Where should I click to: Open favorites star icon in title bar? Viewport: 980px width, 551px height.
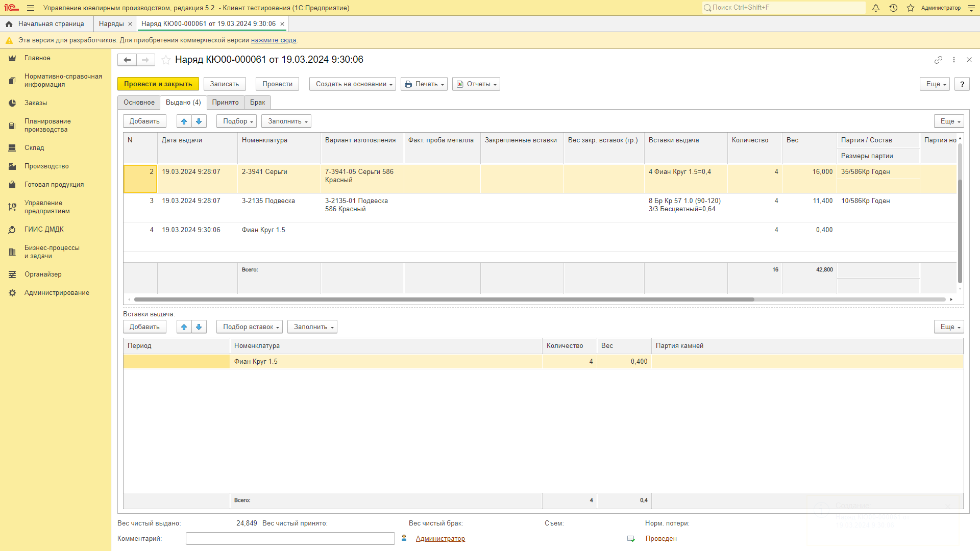click(x=911, y=8)
